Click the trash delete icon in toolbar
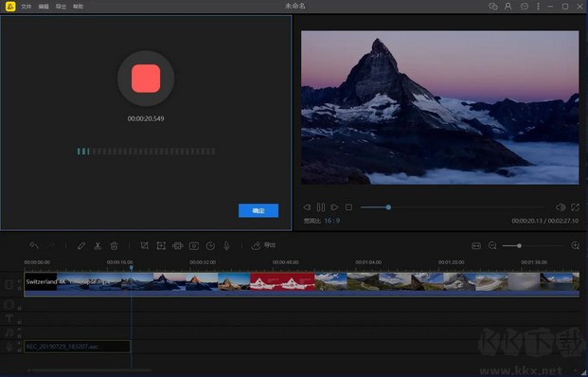This screenshot has height=377, width=588. 114,245
